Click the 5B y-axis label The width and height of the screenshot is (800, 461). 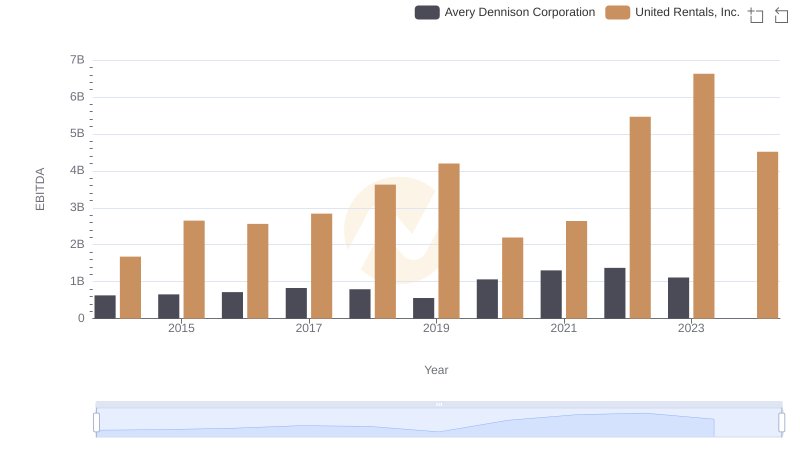pos(77,133)
